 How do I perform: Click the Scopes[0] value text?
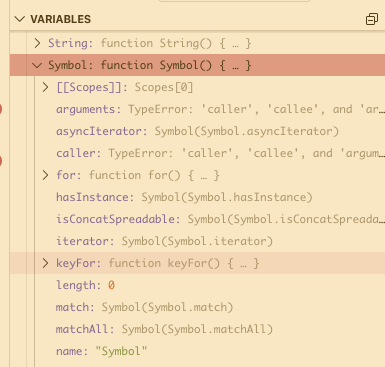click(x=164, y=87)
